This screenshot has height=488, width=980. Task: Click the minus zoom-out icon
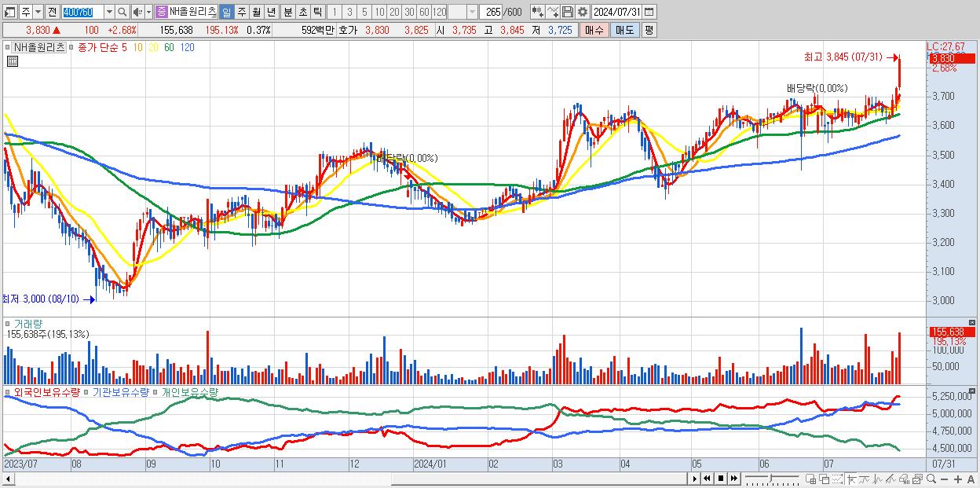[944, 479]
